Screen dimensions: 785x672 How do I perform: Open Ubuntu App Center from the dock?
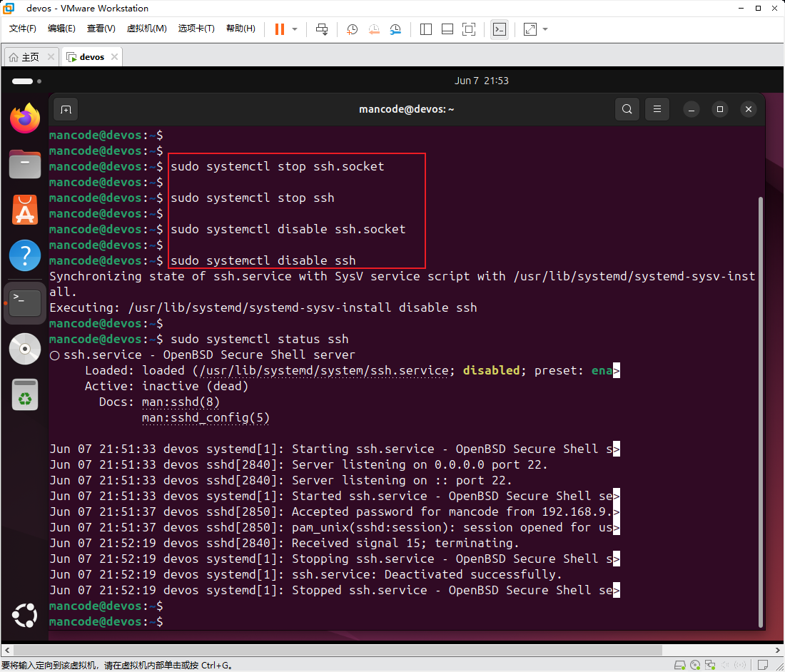(x=25, y=210)
